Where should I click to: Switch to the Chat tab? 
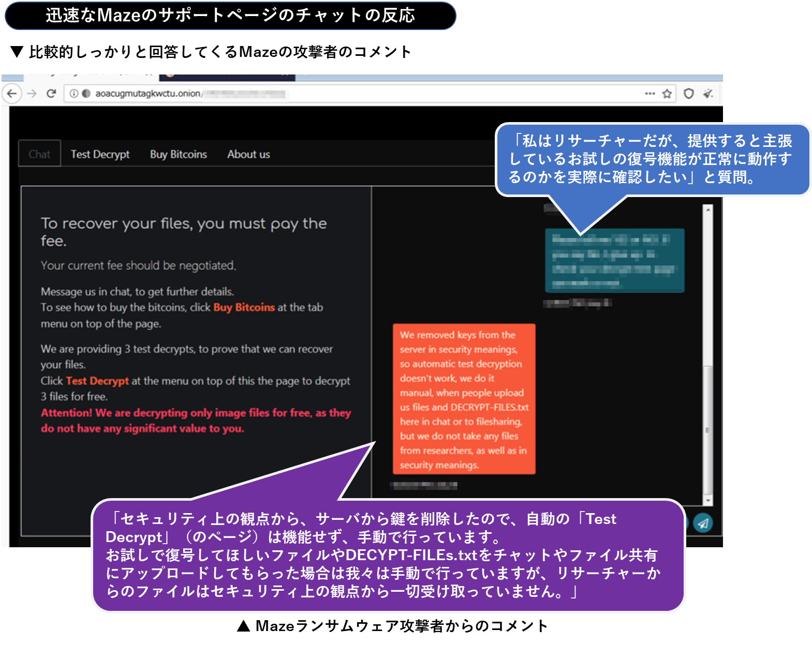pyautogui.click(x=39, y=154)
